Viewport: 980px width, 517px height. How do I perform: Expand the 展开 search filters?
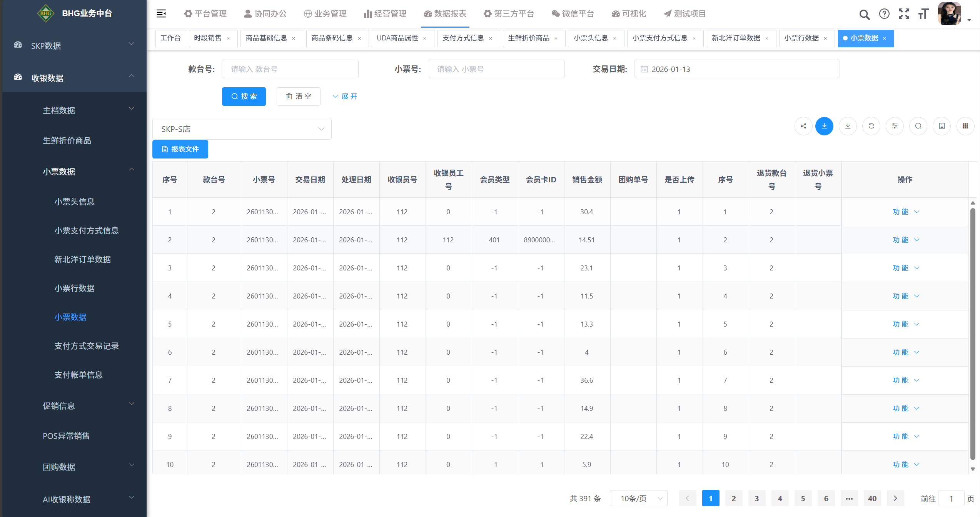click(x=345, y=97)
